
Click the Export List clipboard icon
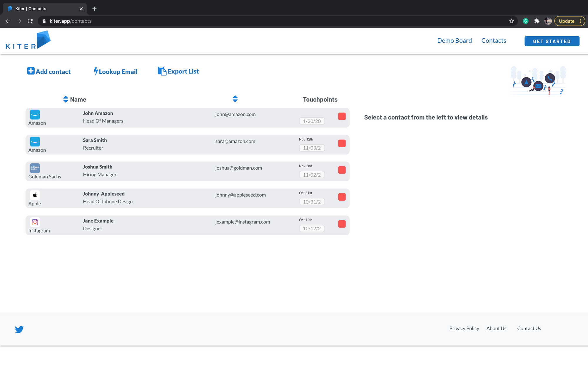point(162,71)
